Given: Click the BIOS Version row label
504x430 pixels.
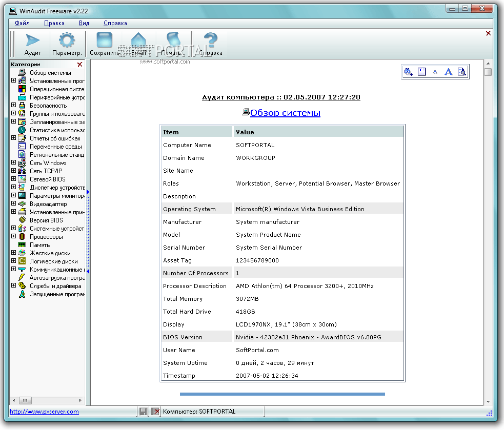Looking at the screenshot, I should pyautogui.click(x=183, y=337).
